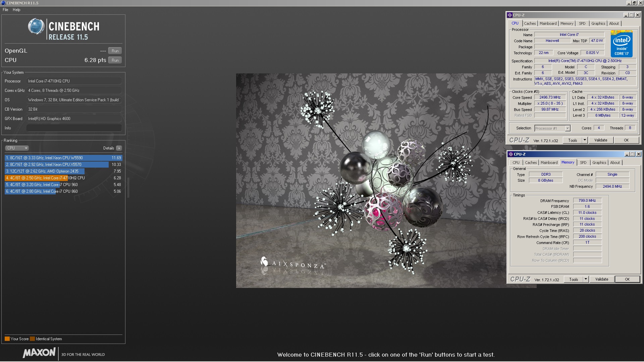Viewport: 644px width, 362px height.
Task: Switch to Graphics tab in top CPU-Z window
Action: coord(598,23)
